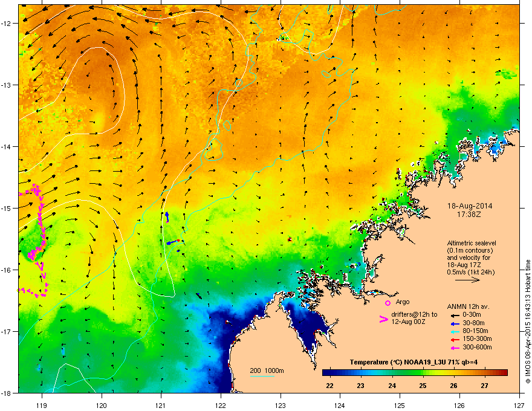532x411 pixels.
Task: Click the Temperature NOAA19_L3U colorbar title
Action: [x=414, y=362]
